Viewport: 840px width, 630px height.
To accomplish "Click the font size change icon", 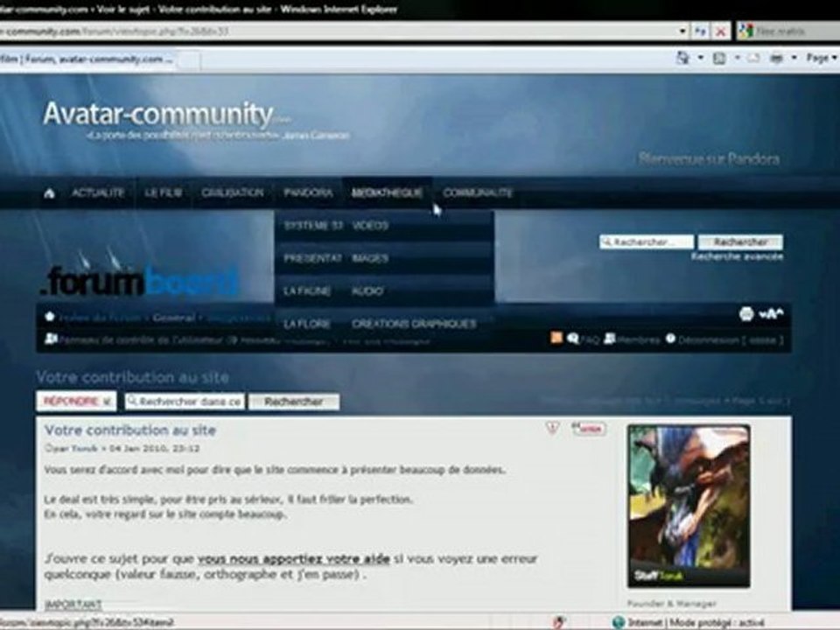I will [770, 314].
